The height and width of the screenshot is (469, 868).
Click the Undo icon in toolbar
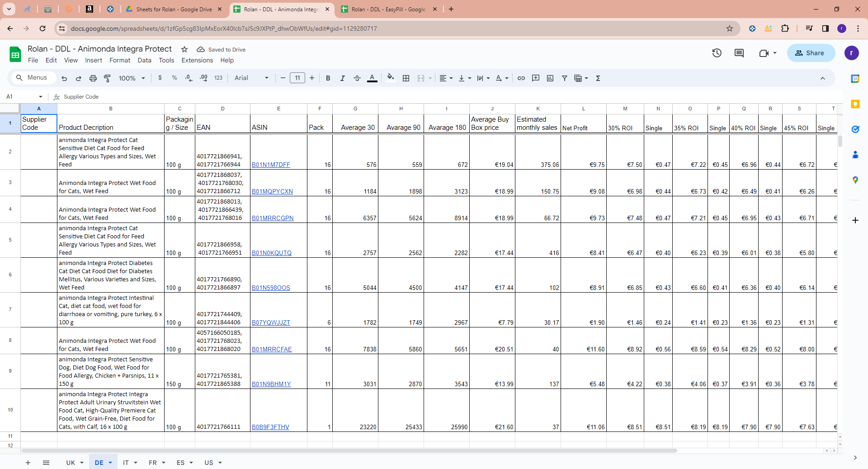pos(64,78)
